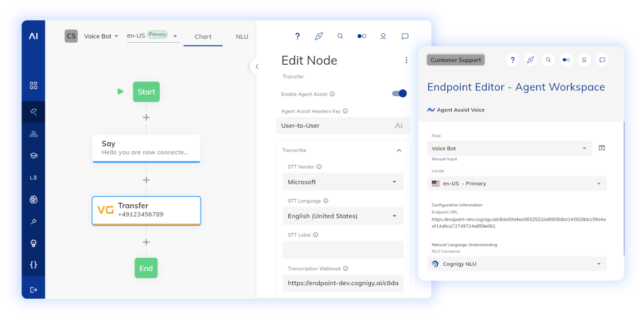
Task: Select the Start node
Action: click(146, 92)
